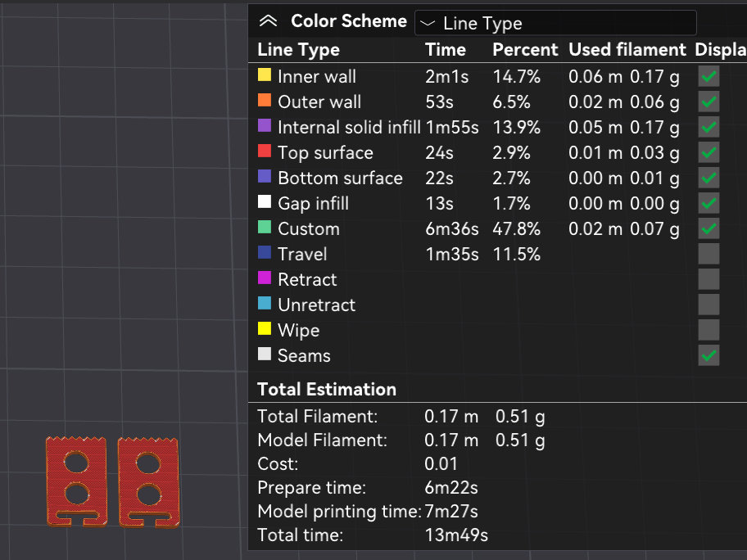747x560 pixels.
Task: Select the Custom row label
Action: pos(309,229)
